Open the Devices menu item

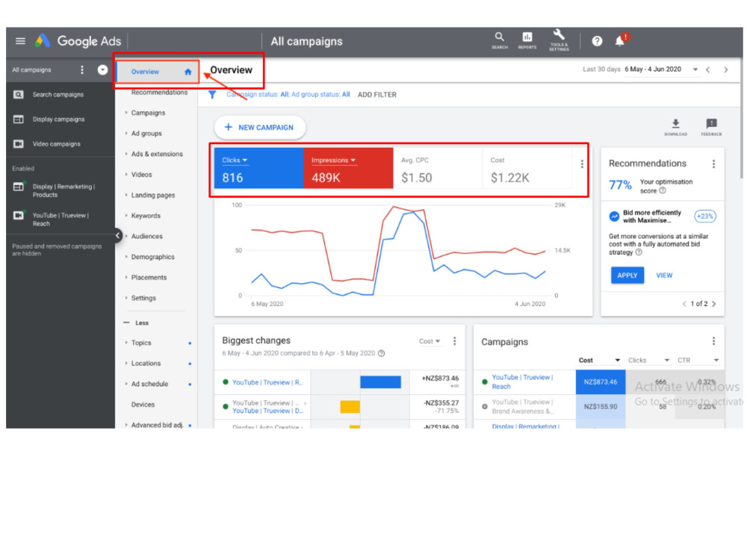143,404
